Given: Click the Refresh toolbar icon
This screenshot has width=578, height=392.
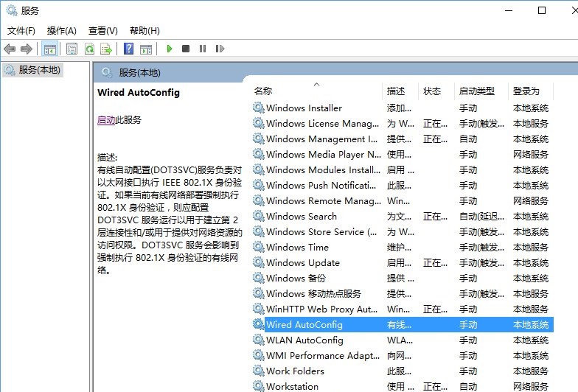Looking at the screenshot, I should pyautogui.click(x=89, y=49).
